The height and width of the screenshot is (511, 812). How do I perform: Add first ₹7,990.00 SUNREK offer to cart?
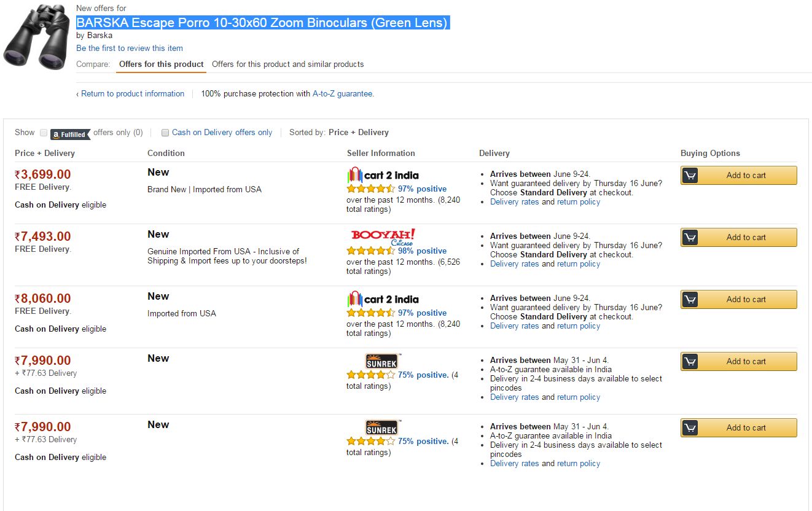pyautogui.click(x=738, y=361)
